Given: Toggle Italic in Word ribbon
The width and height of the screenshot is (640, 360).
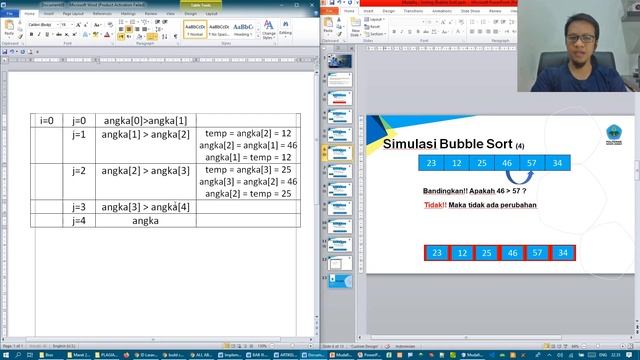Looking at the screenshot, I should click(39, 35).
